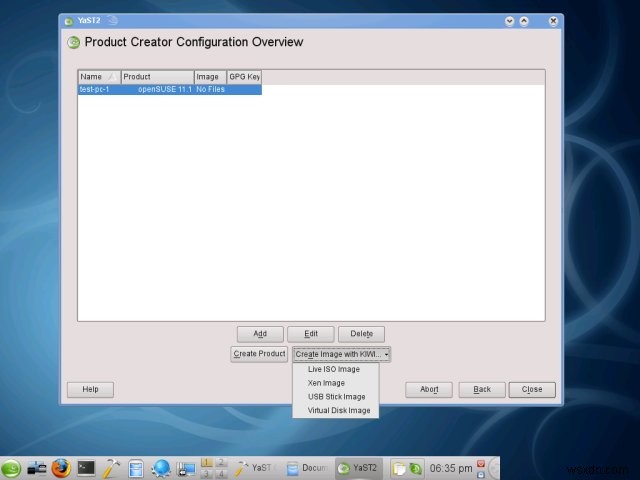
Task: Open the Docum taskbar window entry
Action: [x=307, y=467]
